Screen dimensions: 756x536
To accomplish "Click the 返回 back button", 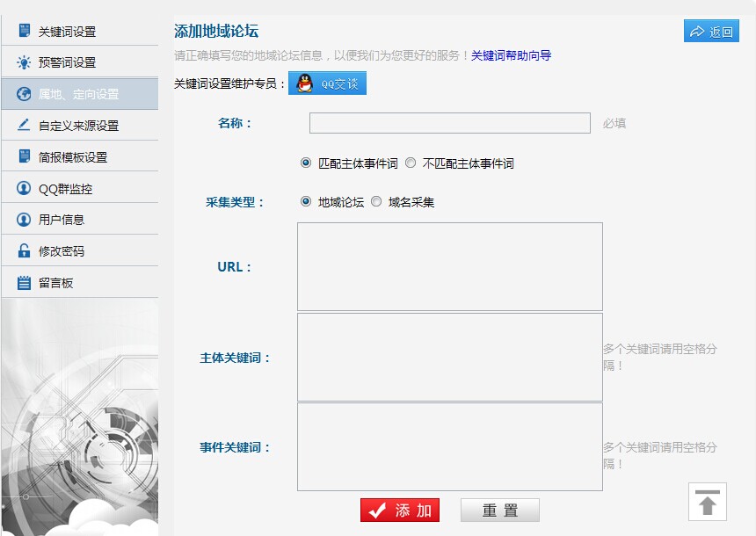I will (x=711, y=32).
